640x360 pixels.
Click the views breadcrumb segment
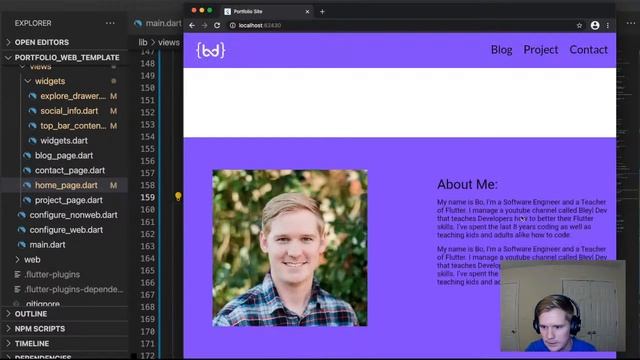(169, 42)
